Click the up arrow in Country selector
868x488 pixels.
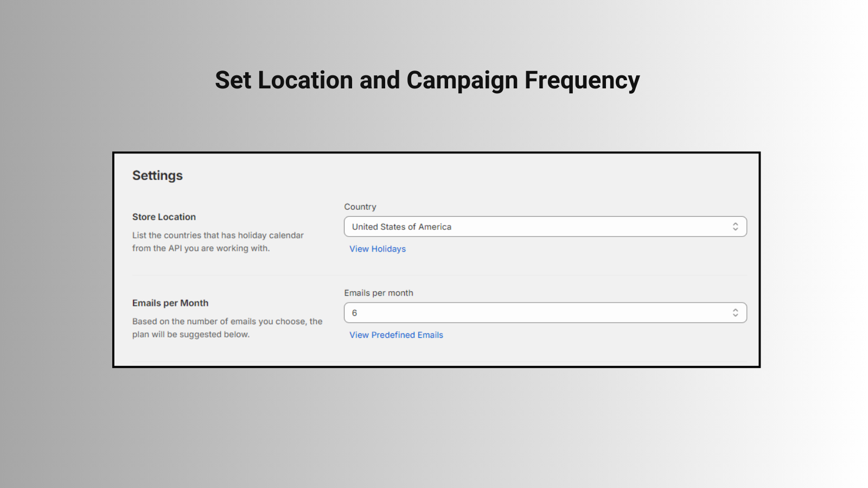(x=735, y=224)
